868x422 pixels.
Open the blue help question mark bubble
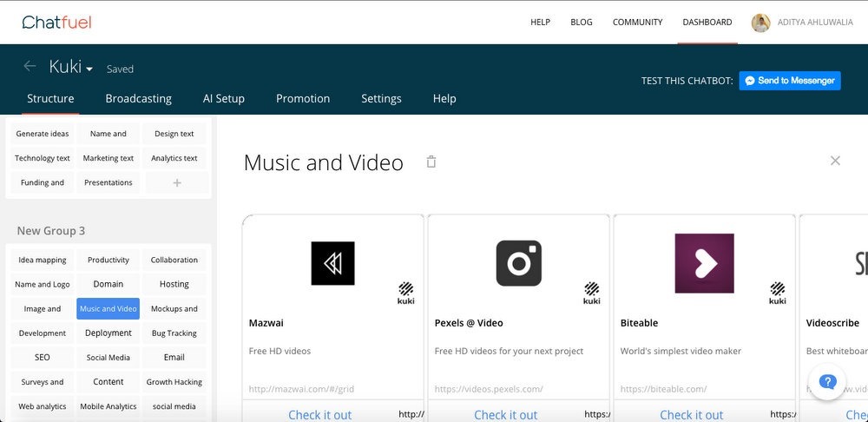(827, 381)
